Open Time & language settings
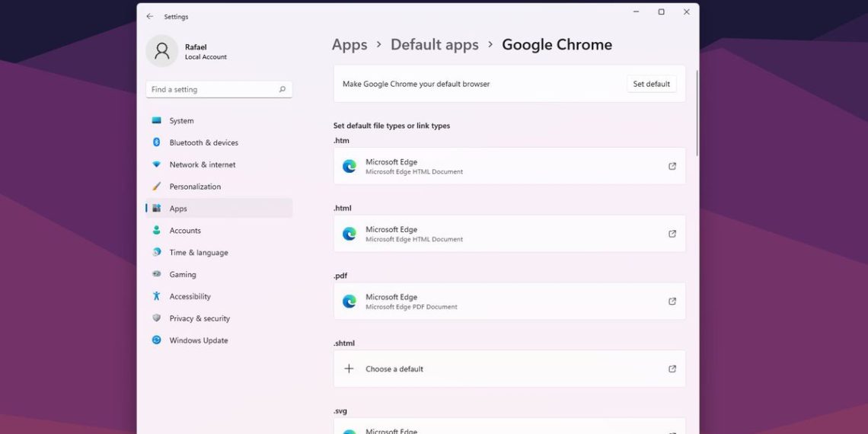The width and height of the screenshot is (868, 434). [x=219, y=253]
